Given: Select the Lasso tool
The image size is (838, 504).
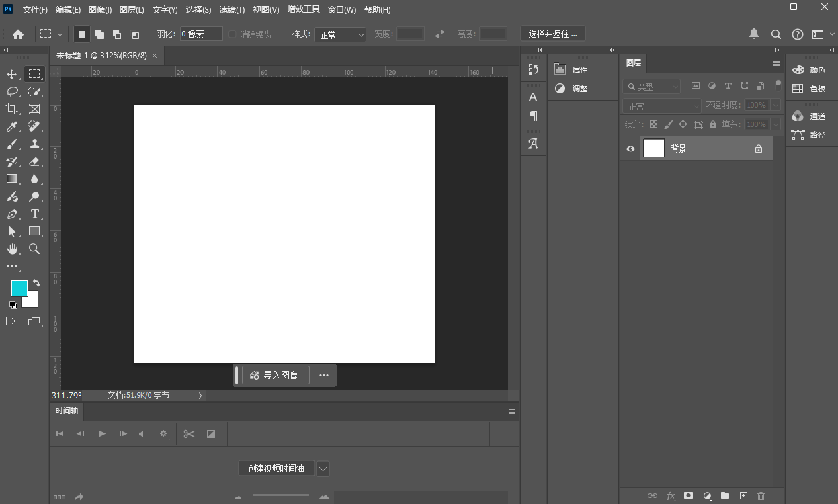Looking at the screenshot, I should tap(12, 91).
